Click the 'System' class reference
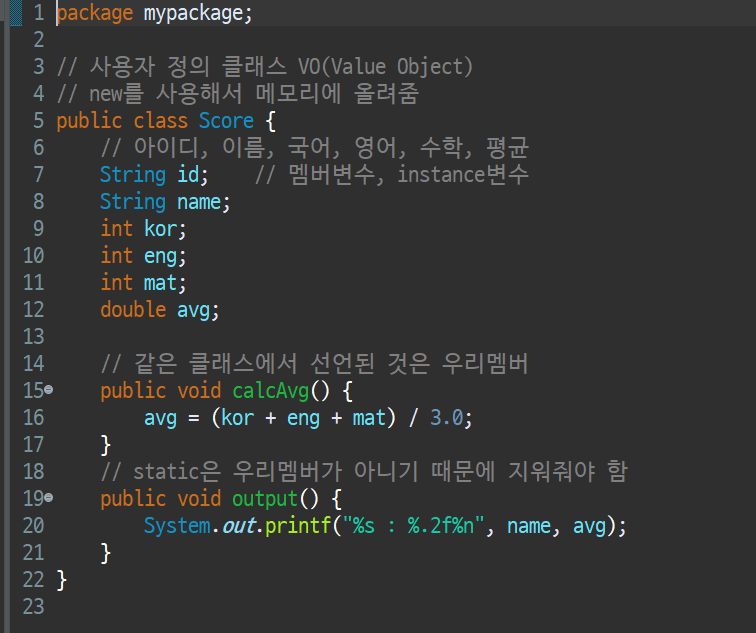Image resolution: width=756 pixels, height=633 pixels. [177, 525]
